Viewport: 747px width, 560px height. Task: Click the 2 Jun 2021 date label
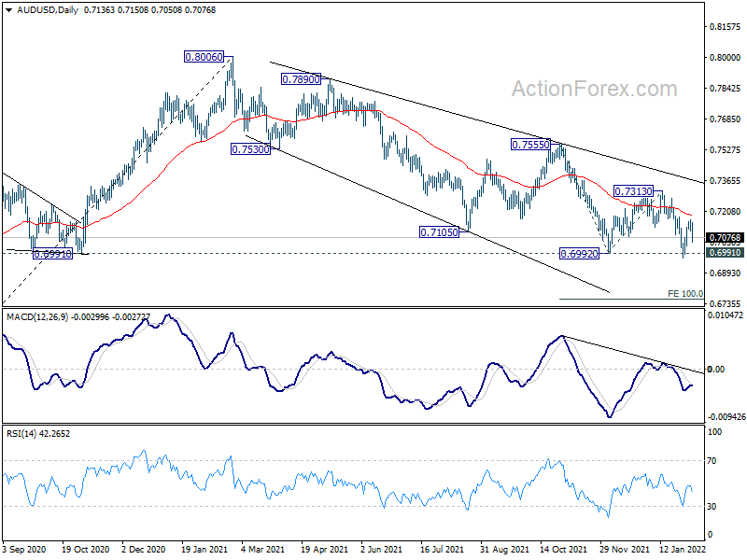point(382,549)
